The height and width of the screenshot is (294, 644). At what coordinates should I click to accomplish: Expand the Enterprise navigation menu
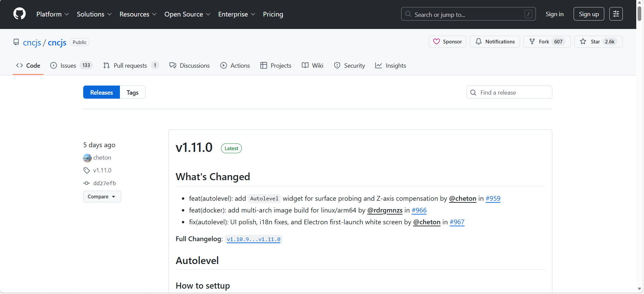pos(236,14)
